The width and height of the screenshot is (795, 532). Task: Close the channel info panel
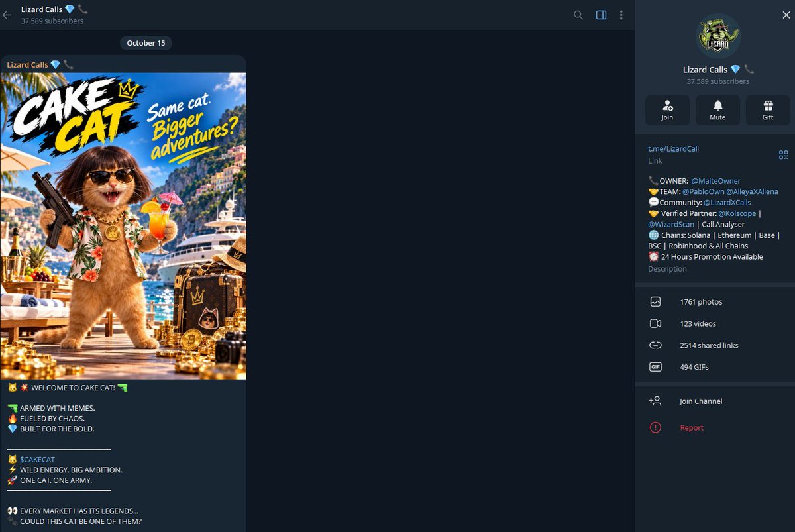(x=786, y=15)
